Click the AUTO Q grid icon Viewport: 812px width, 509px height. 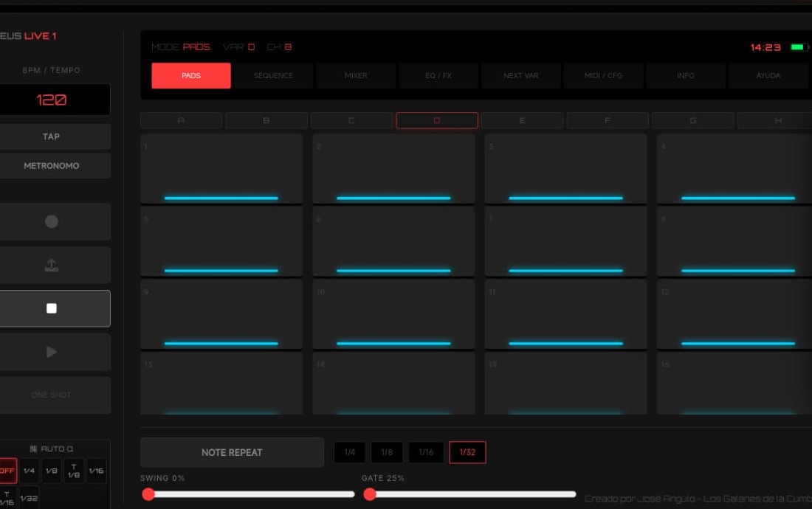click(x=33, y=449)
